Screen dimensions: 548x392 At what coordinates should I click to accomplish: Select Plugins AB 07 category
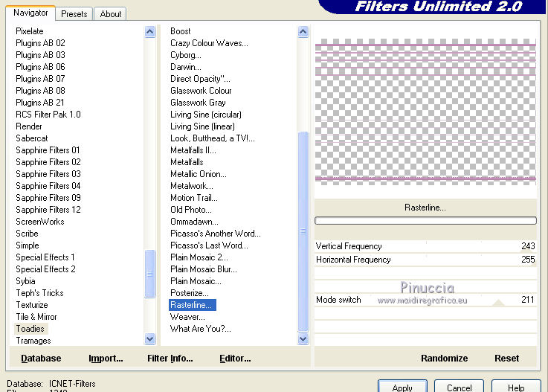tap(40, 79)
